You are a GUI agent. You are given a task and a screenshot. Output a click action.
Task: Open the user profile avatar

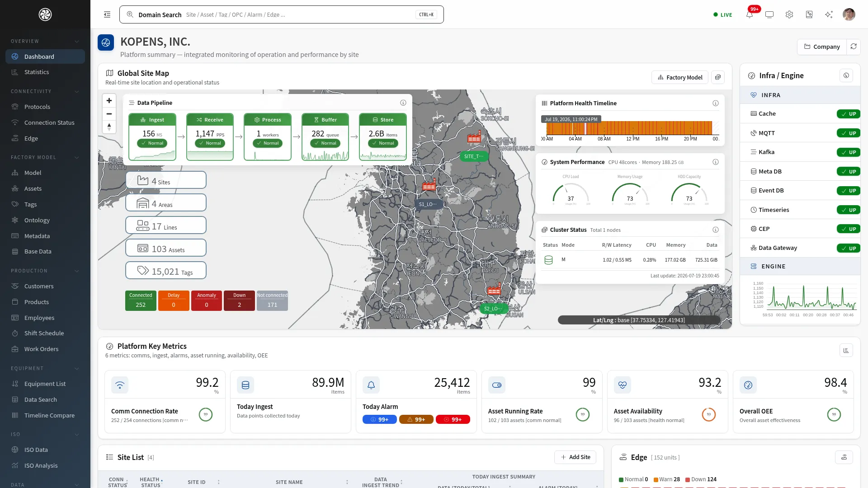click(x=849, y=14)
